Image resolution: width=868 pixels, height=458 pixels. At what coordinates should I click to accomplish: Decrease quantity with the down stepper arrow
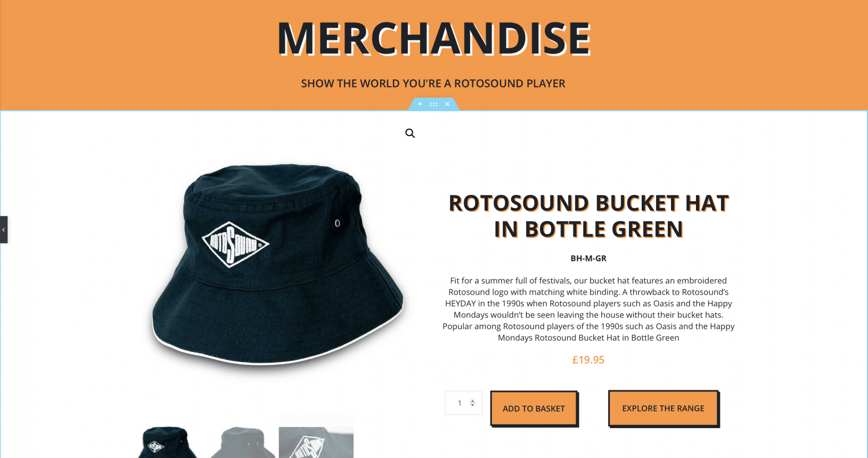[x=472, y=405]
